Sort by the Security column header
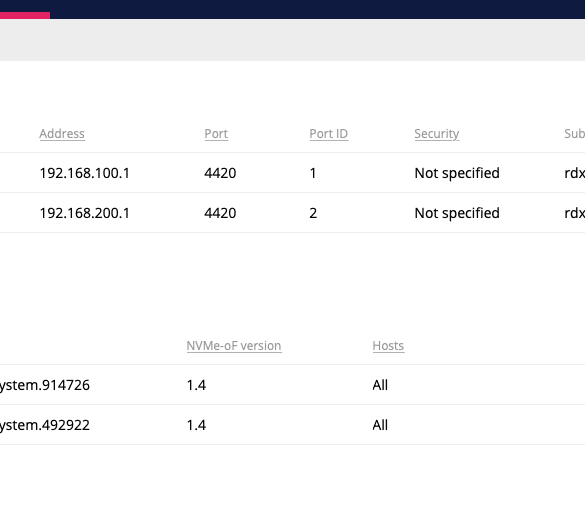585x517 pixels. tap(437, 134)
